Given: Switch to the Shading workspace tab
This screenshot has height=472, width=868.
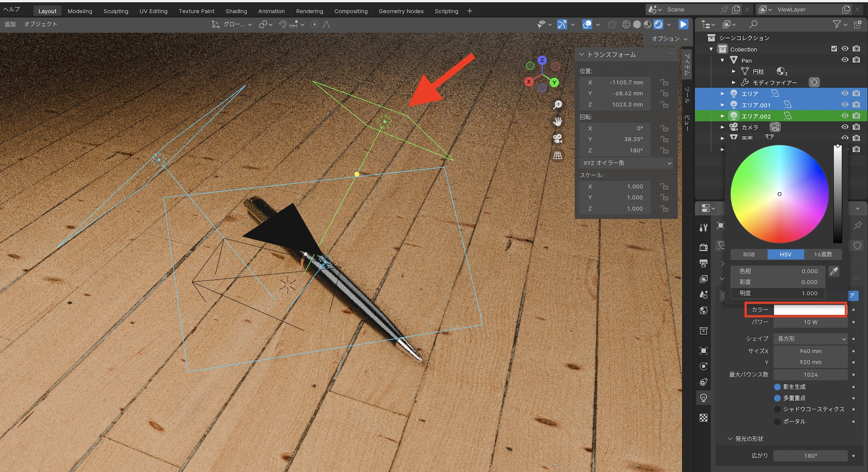Looking at the screenshot, I should (236, 11).
